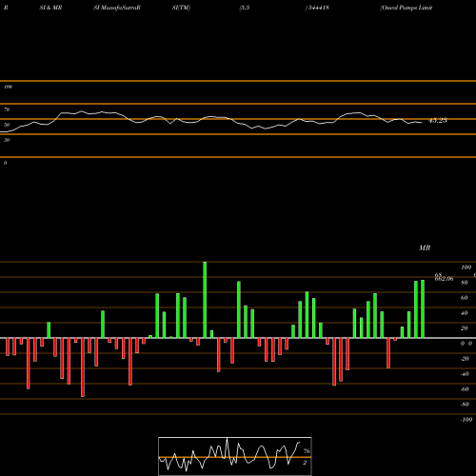The width and height of the screenshot is (476, 476).
Task: Click the MR axis label 80
Action: [465, 283]
